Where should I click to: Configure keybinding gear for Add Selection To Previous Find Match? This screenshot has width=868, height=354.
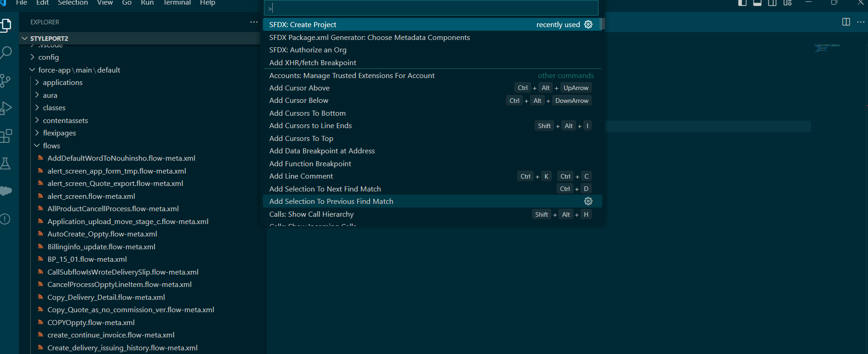[588, 201]
